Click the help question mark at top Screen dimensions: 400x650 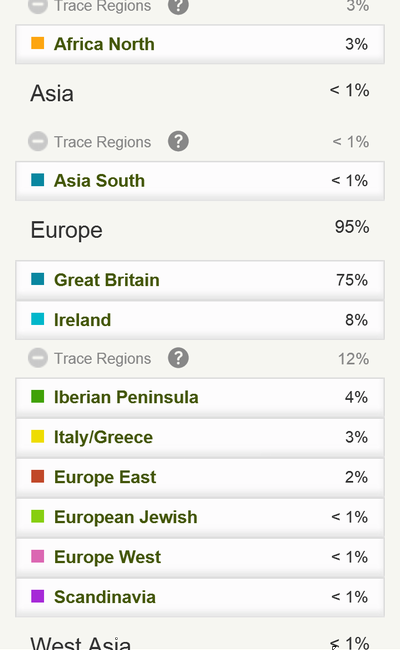click(x=178, y=6)
